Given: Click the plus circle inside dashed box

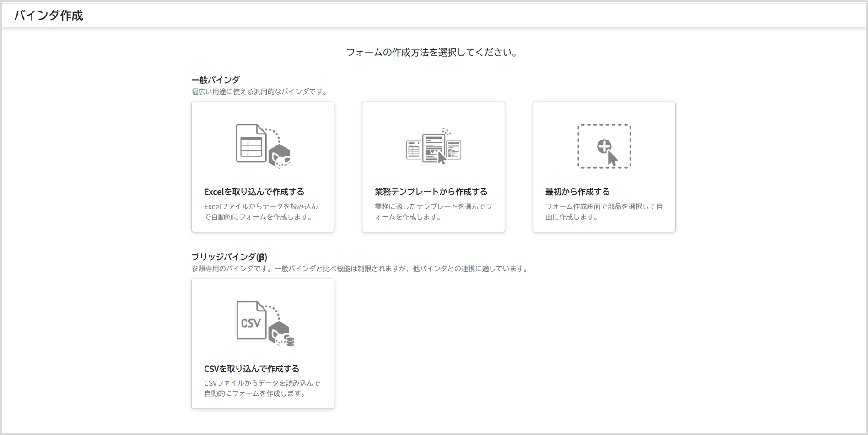Looking at the screenshot, I should click(604, 146).
